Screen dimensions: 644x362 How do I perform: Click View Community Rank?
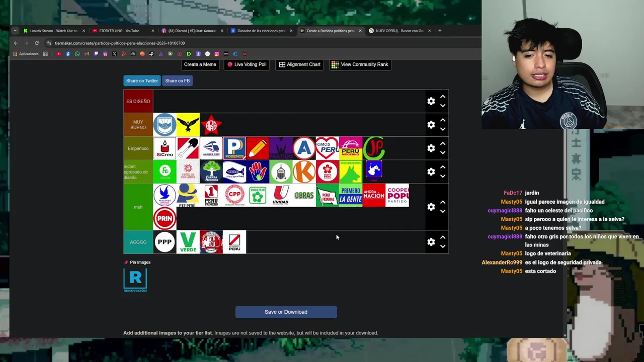360,64
